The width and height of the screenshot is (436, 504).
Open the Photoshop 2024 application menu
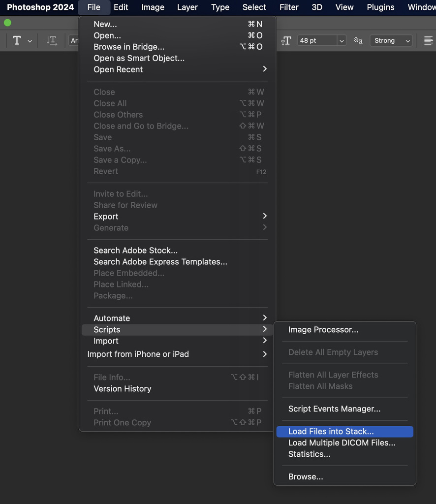40,7
